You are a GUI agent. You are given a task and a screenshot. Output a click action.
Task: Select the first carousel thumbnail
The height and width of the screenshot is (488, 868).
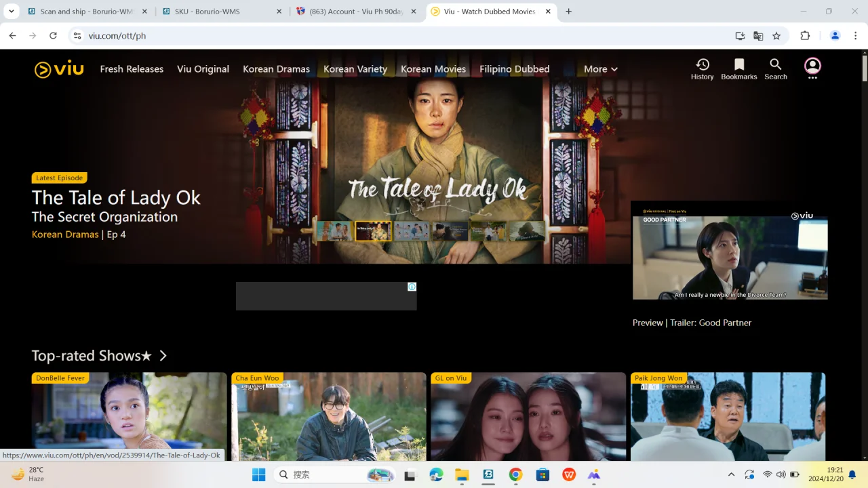(334, 231)
